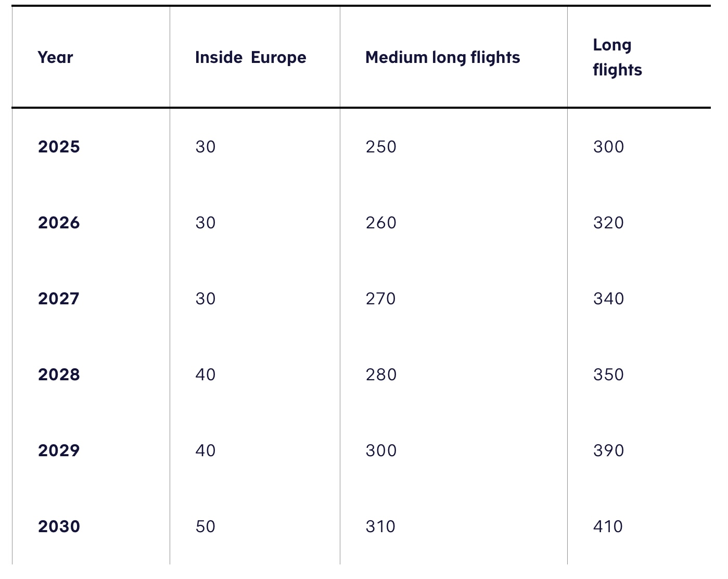This screenshot has width=728, height=579.
Task: Select the 2026 year row label
Action: point(59,223)
